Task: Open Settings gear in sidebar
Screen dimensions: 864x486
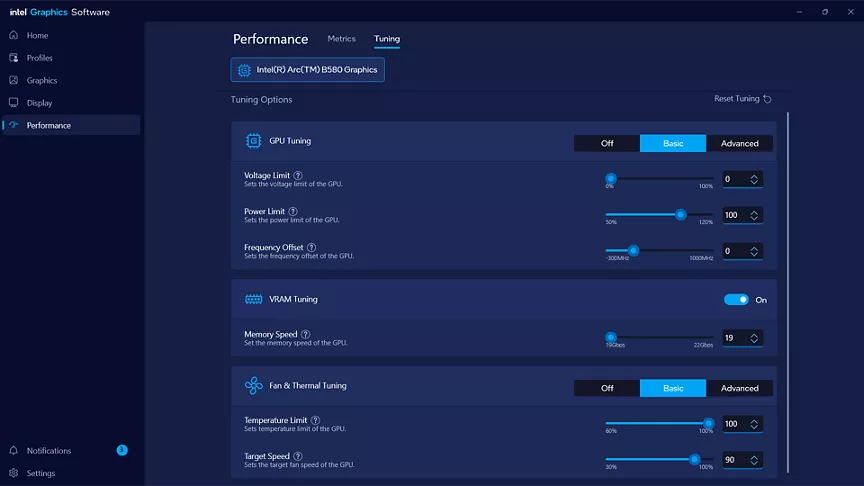Action: (14, 473)
